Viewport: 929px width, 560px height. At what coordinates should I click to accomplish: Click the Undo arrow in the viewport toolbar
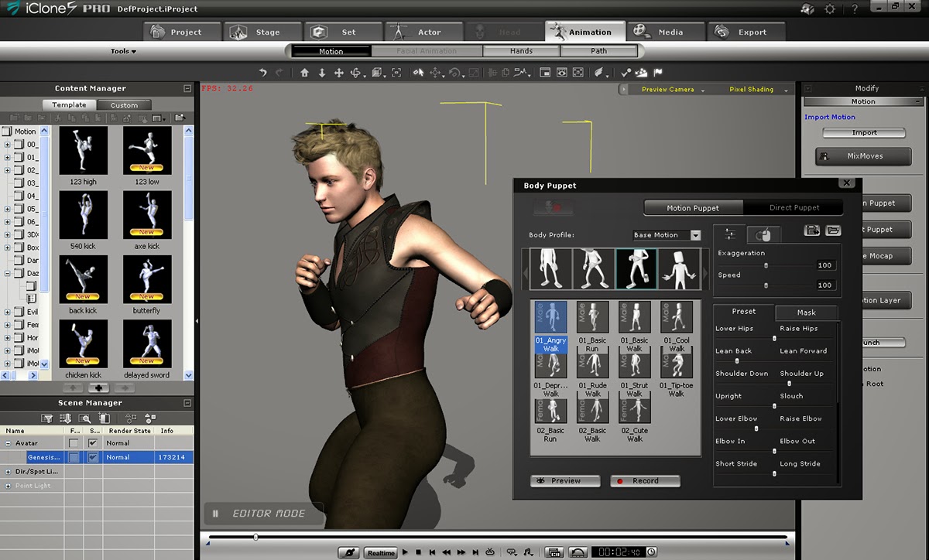coord(263,72)
